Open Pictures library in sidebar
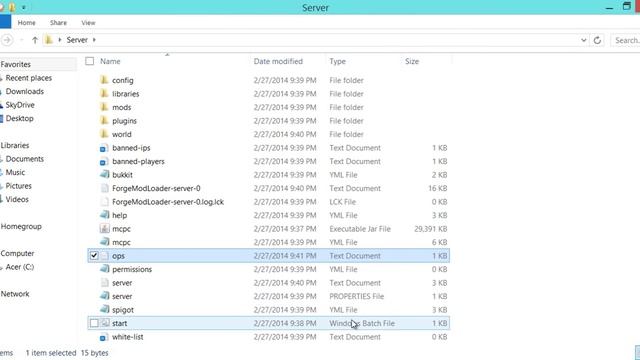The height and width of the screenshot is (360, 640). pyautogui.click(x=18, y=185)
